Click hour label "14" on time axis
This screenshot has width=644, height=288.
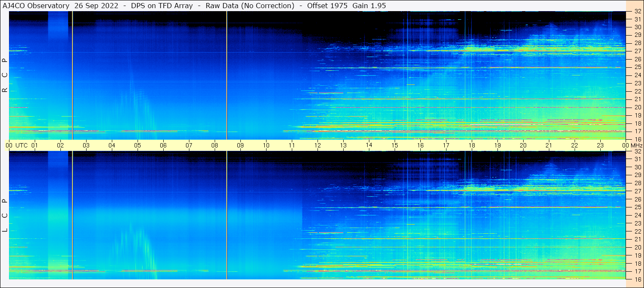[369, 145]
